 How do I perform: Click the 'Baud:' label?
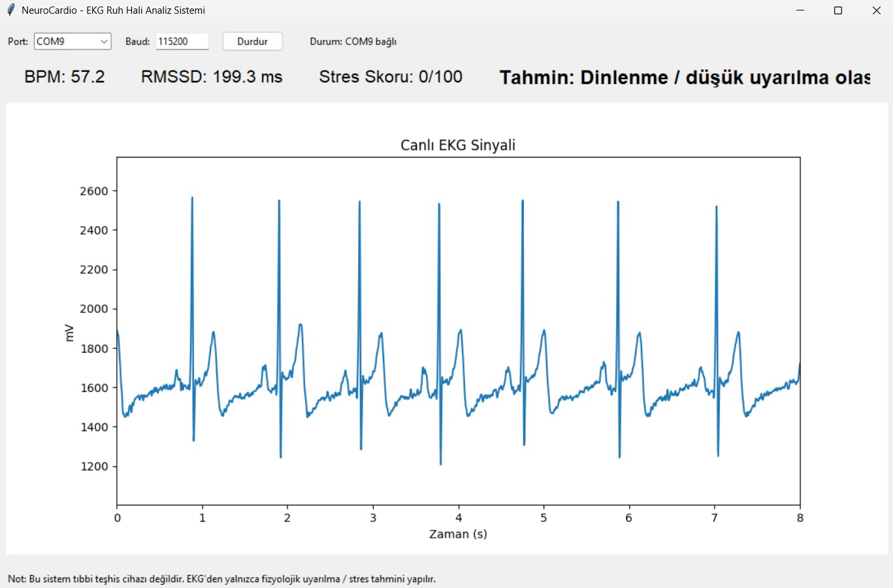click(138, 41)
